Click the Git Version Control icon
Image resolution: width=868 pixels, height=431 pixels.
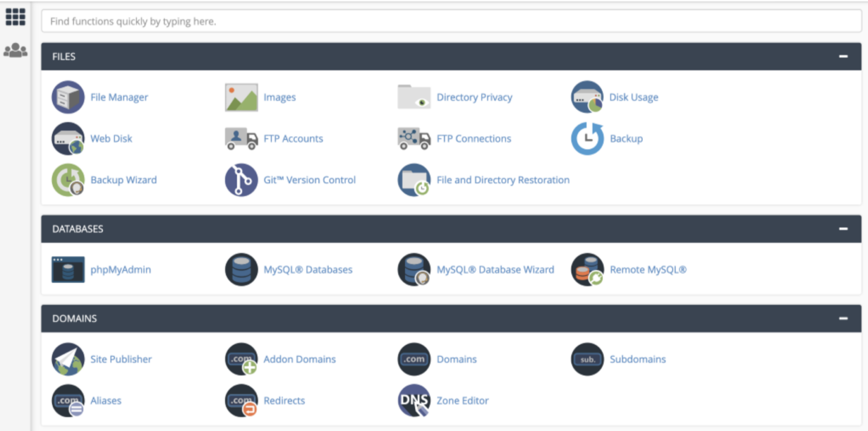[241, 180]
